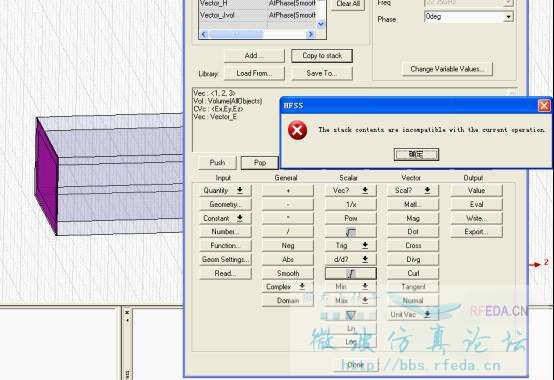554x380 pixels.
Task: Click the Push stack button
Action: coord(217,163)
